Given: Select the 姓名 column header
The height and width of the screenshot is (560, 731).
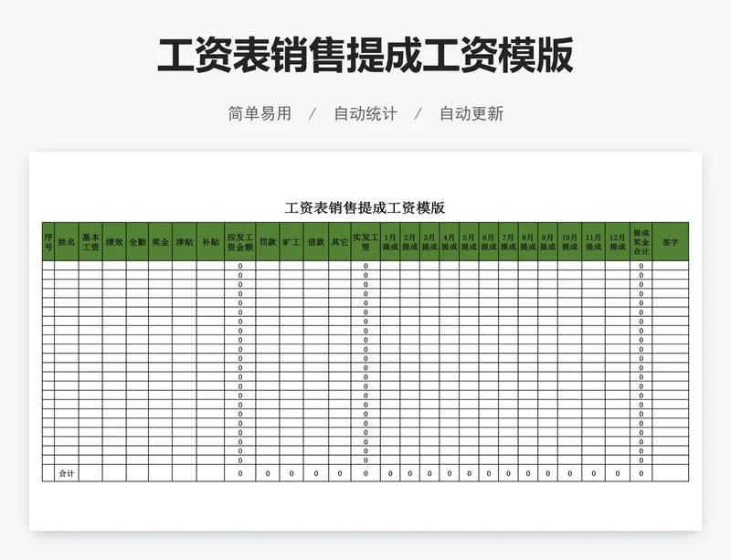Looking at the screenshot, I should (x=66, y=241).
